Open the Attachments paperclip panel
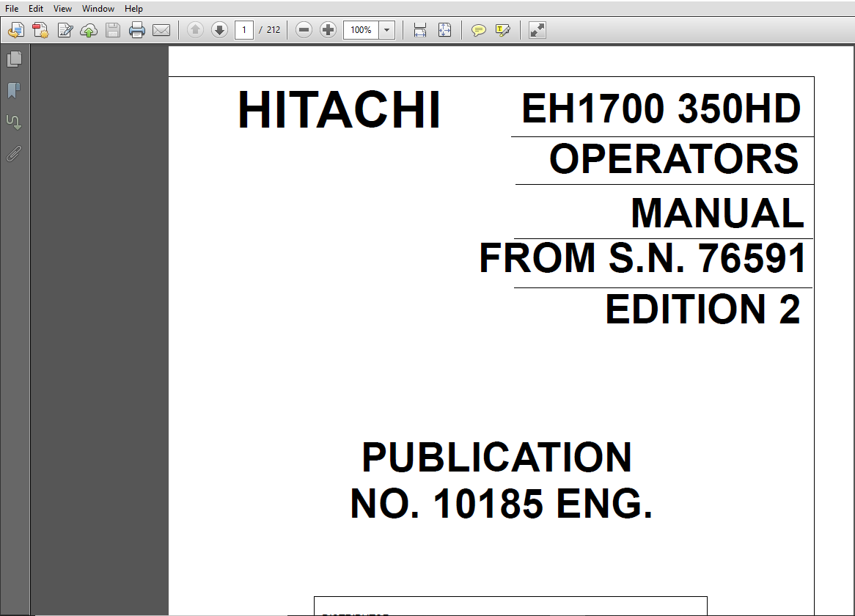855x616 pixels. coord(14,154)
